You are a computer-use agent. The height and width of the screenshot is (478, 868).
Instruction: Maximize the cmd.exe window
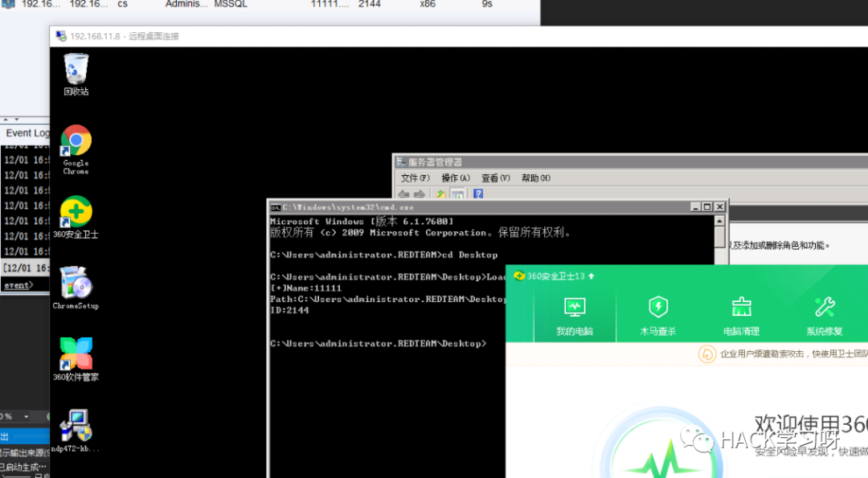707,207
